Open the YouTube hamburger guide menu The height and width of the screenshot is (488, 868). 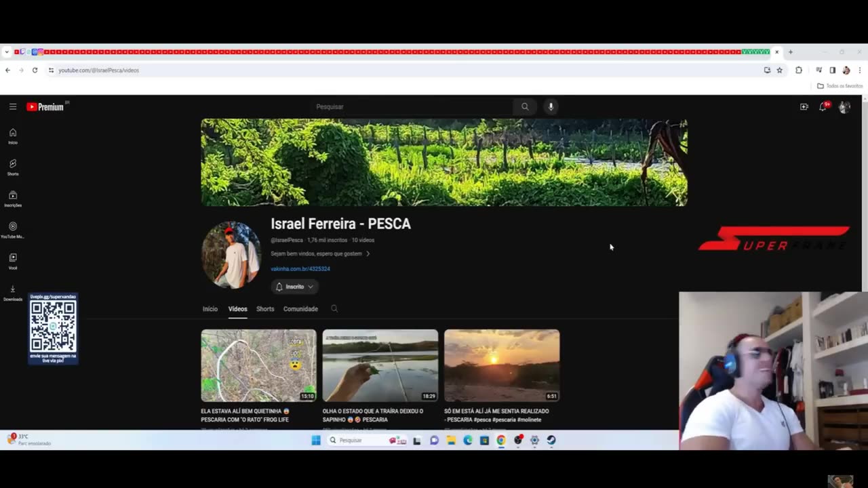pyautogui.click(x=13, y=106)
